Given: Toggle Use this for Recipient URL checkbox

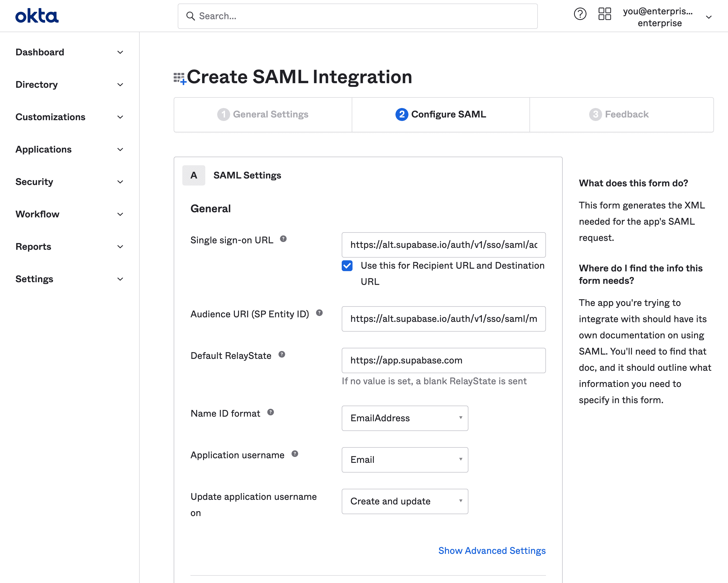Looking at the screenshot, I should pos(348,265).
